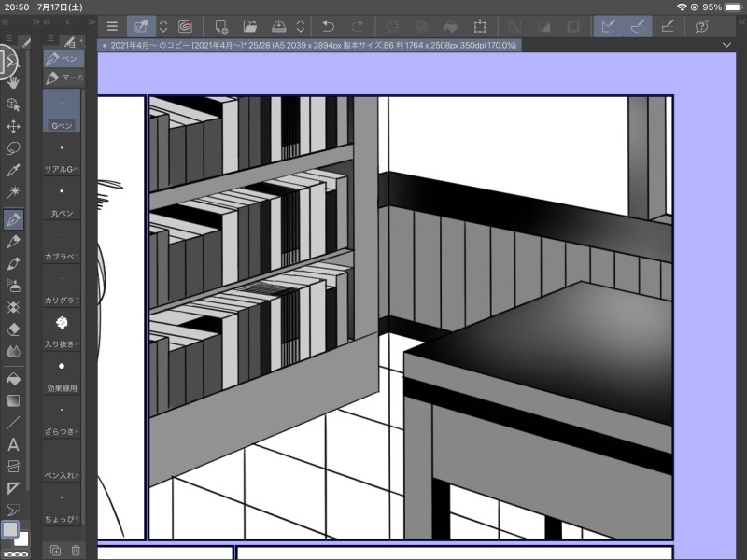747x560 pixels.
Task: Expand the save options arrows
Action: [300, 26]
